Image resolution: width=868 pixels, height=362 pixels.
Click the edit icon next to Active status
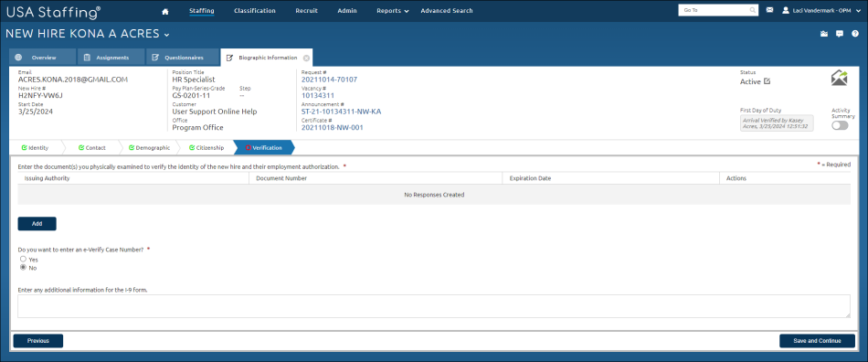pos(767,81)
